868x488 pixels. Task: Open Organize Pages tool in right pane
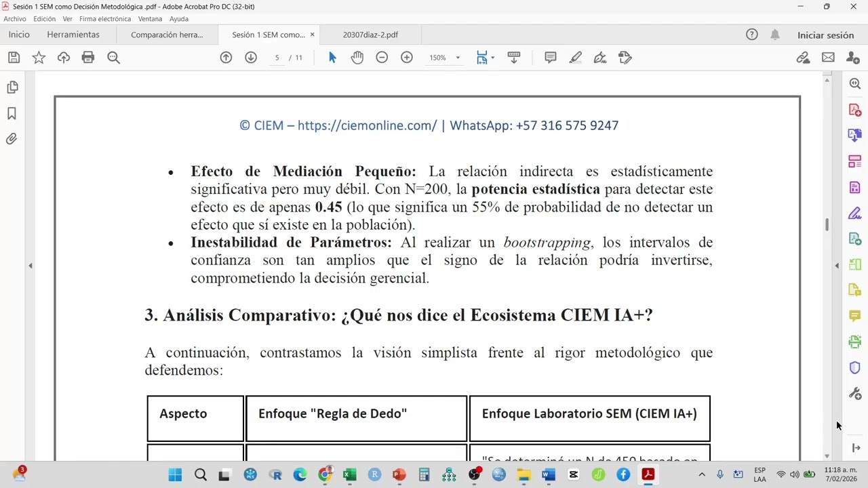(x=855, y=161)
